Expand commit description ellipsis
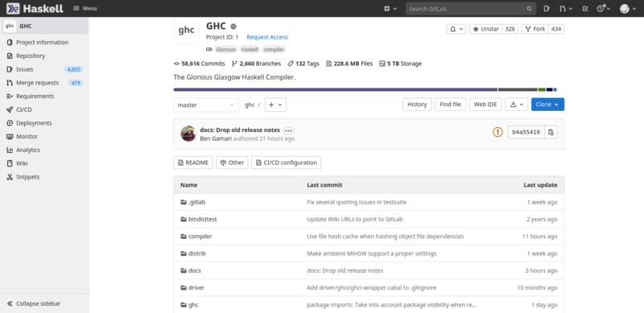Image resolution: width=644 pixels, height=313 pixels. click(288, 130)
